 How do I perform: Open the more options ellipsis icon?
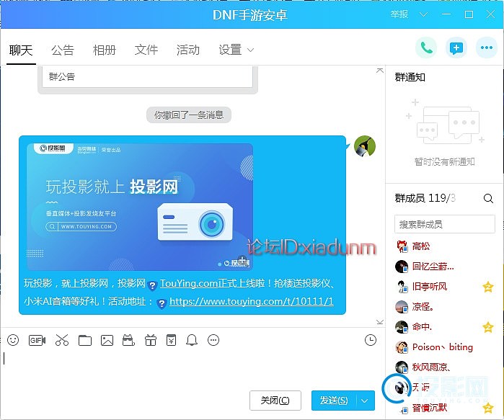coord(486,48)
